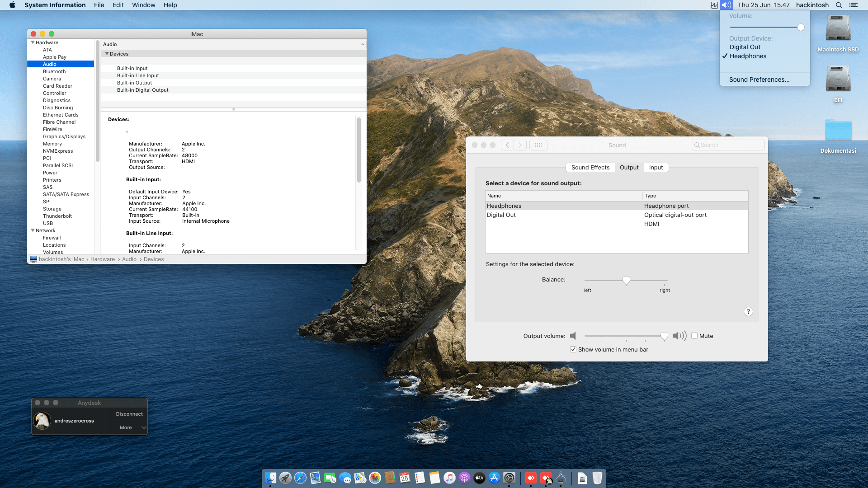This screenshot has height=488, width=868.
Task: Open App Store from the dock
Action: [x=494, y=478]
